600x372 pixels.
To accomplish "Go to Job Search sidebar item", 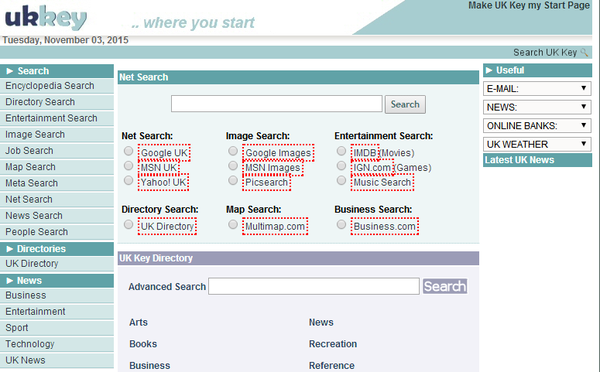I will coord(57,151).
